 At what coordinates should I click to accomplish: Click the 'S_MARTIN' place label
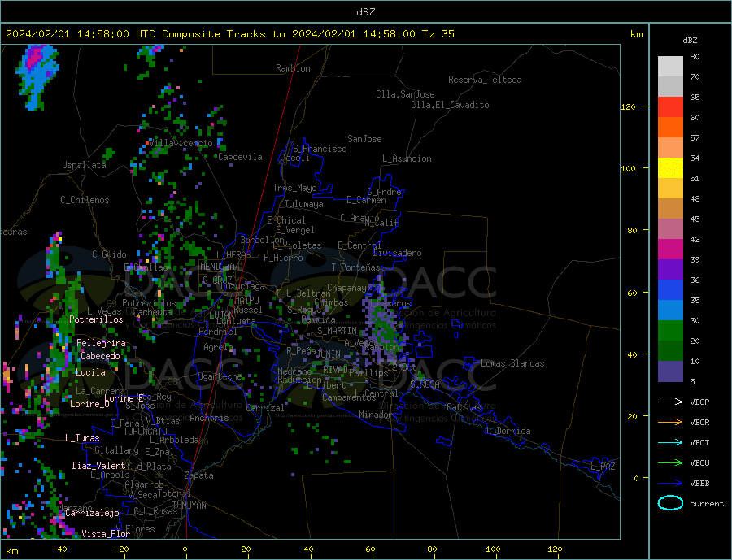337,331
